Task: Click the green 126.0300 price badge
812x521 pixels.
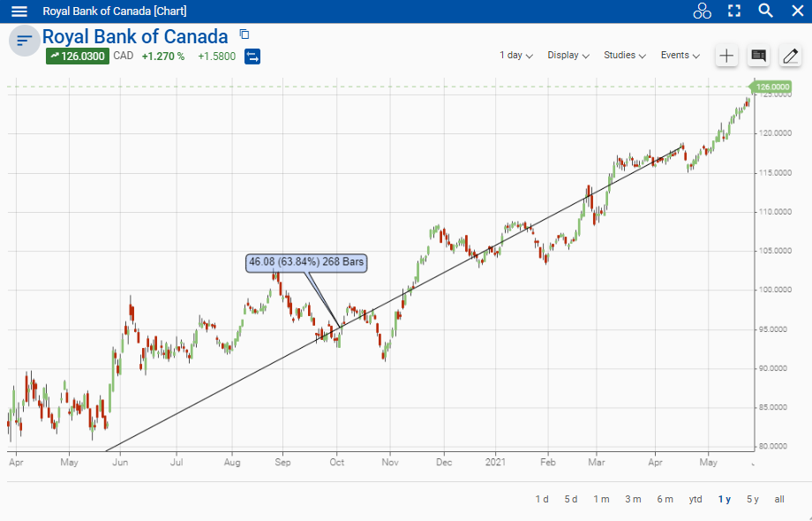Action: coord(78,56)
